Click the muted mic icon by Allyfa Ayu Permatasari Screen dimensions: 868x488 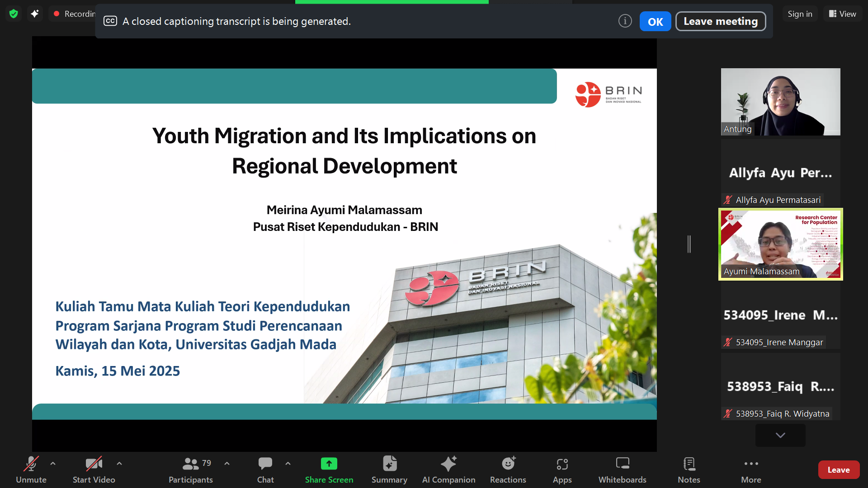pyautogui.click(x=727, y=200)
